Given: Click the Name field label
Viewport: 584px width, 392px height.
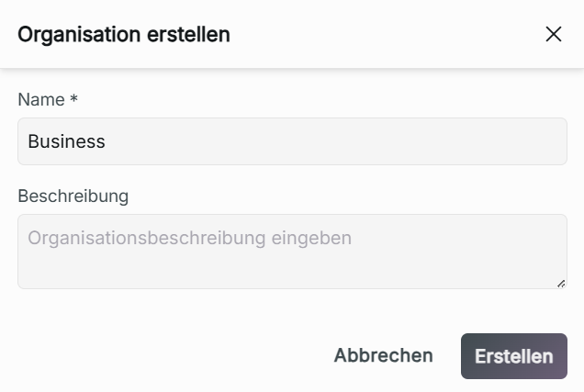Looking at the screenshot, I should point(41,99).
